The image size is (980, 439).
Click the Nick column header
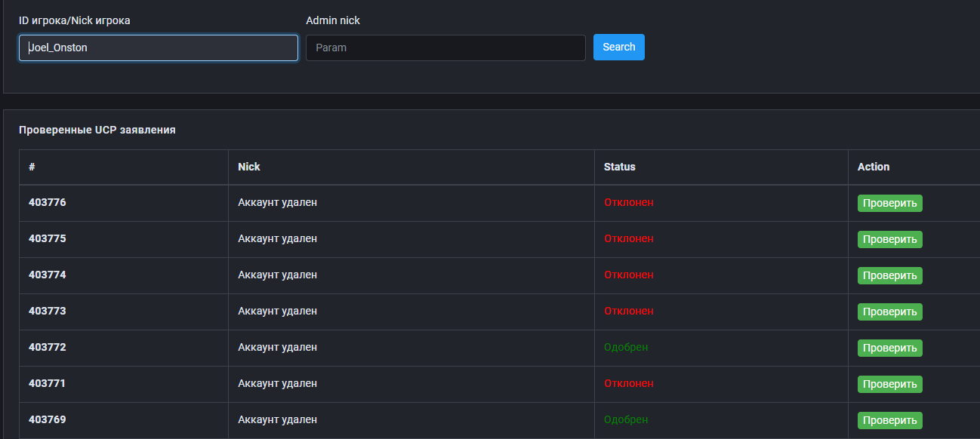point(248,167)
